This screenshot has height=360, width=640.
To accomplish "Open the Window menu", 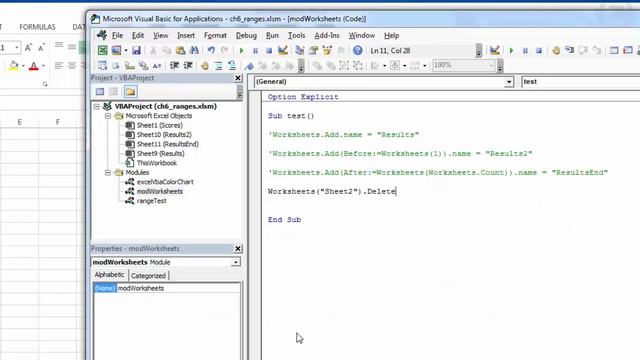I will coord(362,36).
